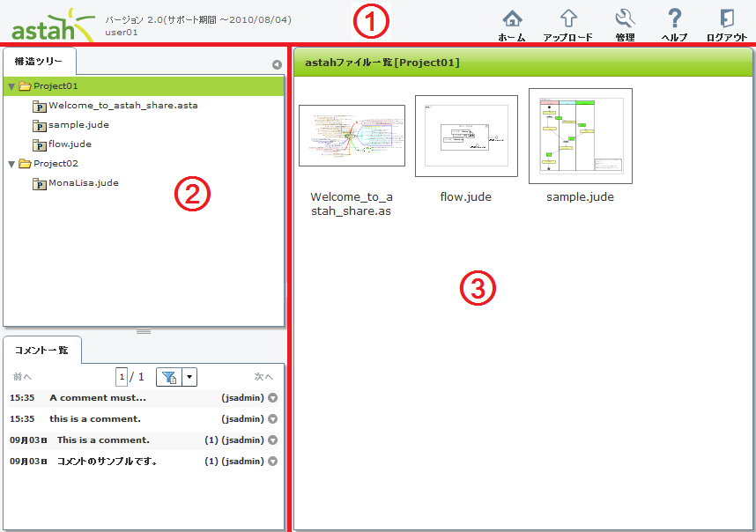Click the user01 username text

122,33
